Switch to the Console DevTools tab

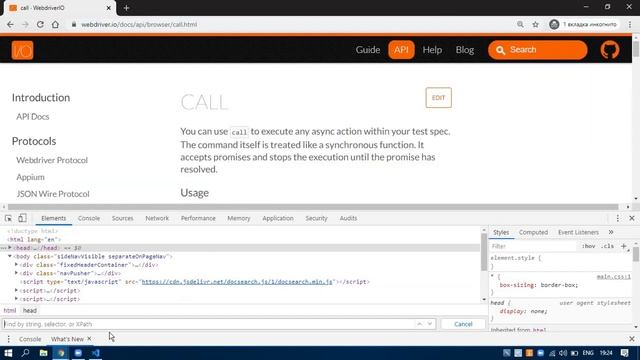pos(89,218)
